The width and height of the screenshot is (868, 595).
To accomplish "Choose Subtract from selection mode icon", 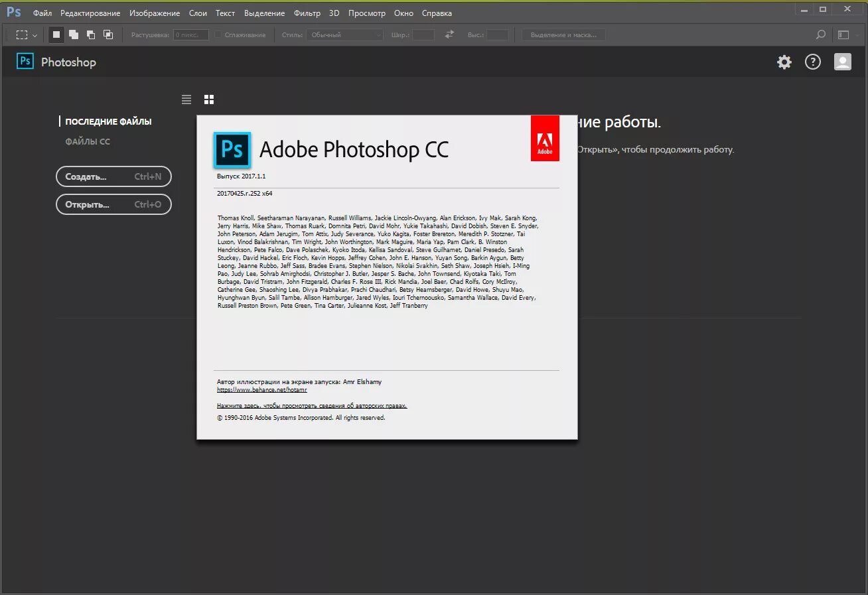I will (91, 34).
